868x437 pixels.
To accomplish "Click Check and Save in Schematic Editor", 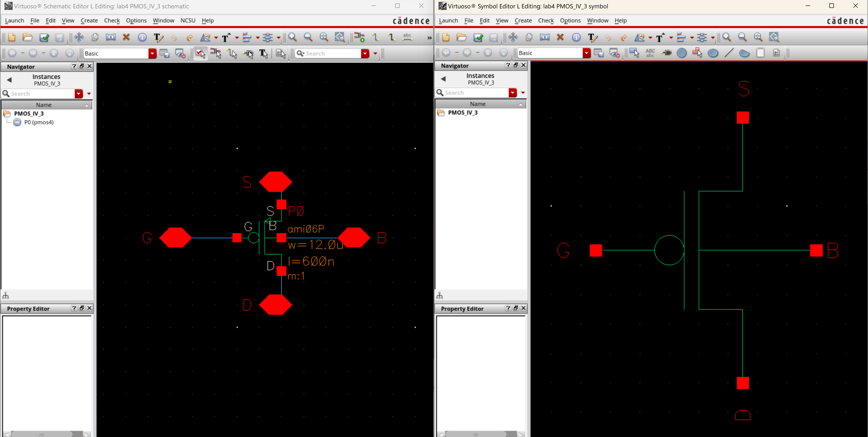I will (x=44, y=37).
